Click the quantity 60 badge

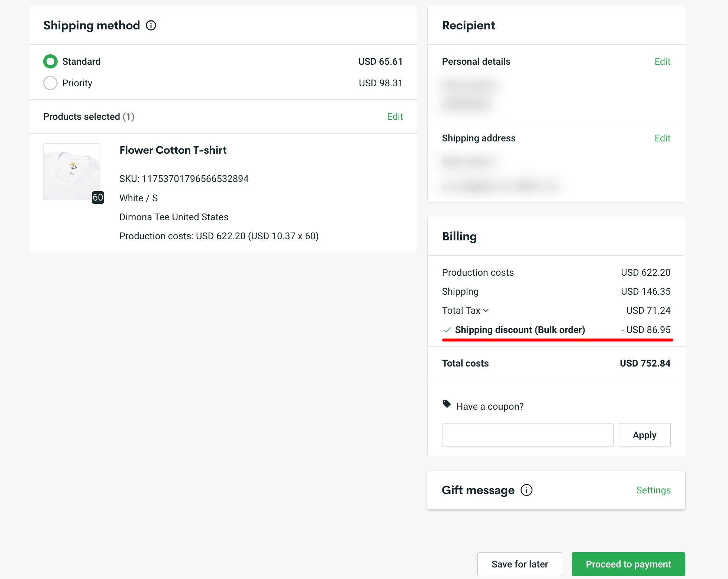coord(98,197)
